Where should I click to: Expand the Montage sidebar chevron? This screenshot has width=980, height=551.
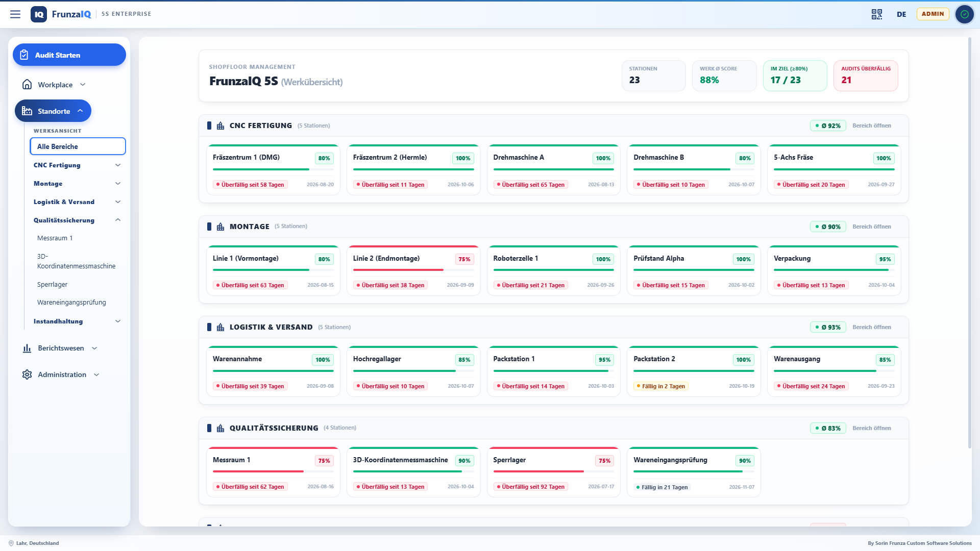tap(118, 184)
